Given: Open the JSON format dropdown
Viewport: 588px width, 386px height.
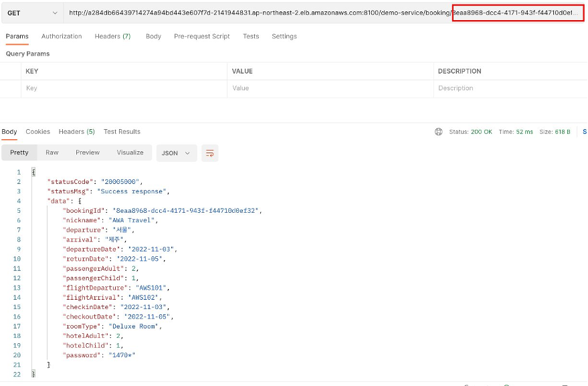Looking at the screenshot, I should tap(176, 153).
